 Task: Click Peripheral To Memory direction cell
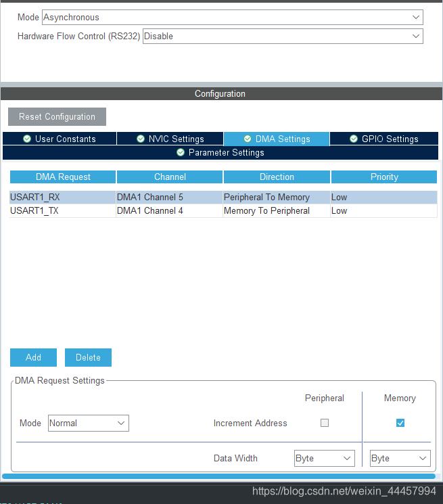(x=277, y=198)
